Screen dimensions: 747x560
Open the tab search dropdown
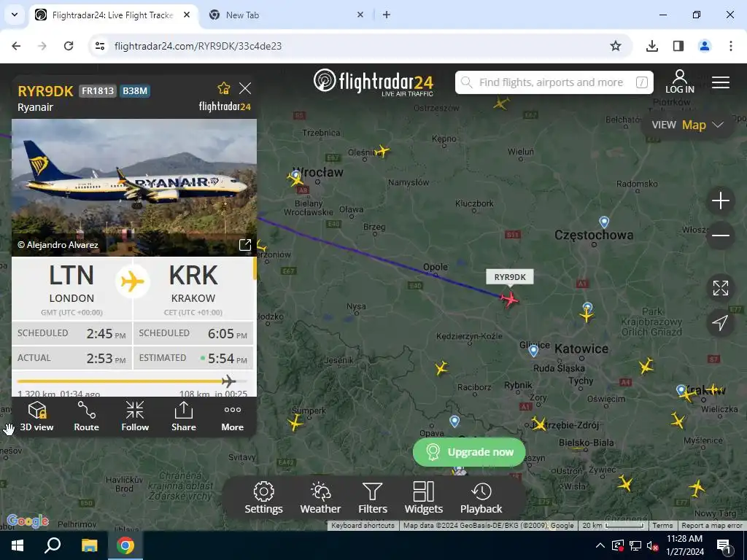tap(15, 15)
